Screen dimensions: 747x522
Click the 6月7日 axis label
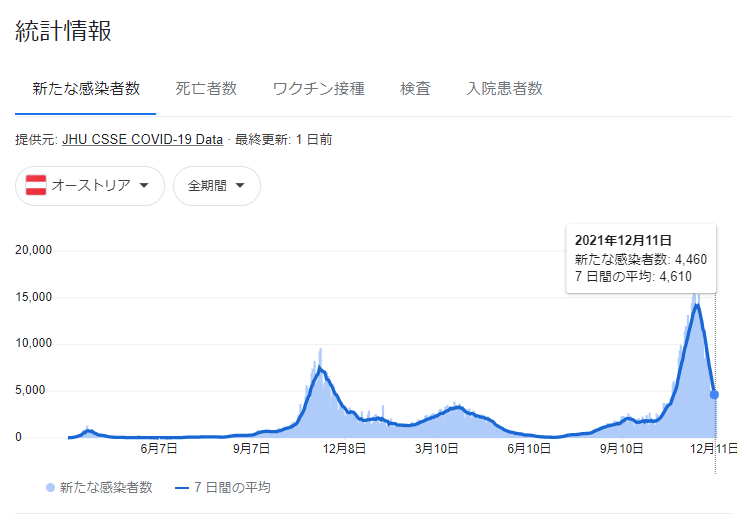point(159,449)
